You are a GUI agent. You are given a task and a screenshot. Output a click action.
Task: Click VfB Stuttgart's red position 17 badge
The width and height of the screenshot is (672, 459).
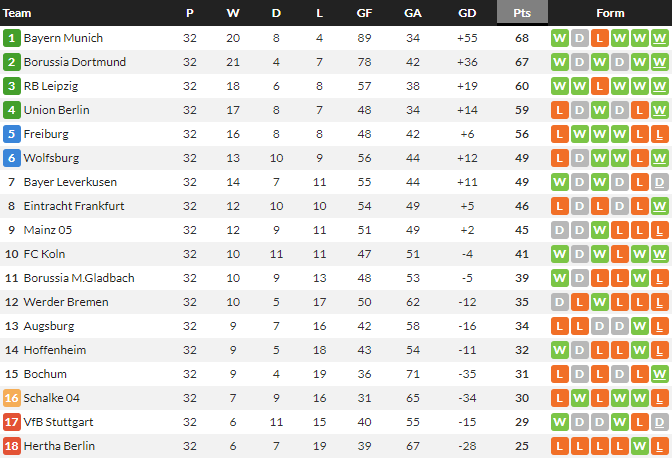pyautogui.click(x=12, y=422)
